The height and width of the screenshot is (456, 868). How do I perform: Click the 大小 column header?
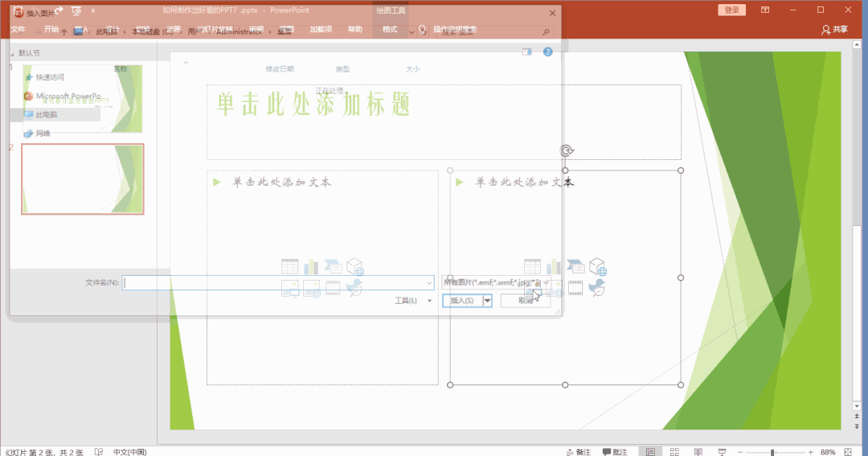(412, 68)
